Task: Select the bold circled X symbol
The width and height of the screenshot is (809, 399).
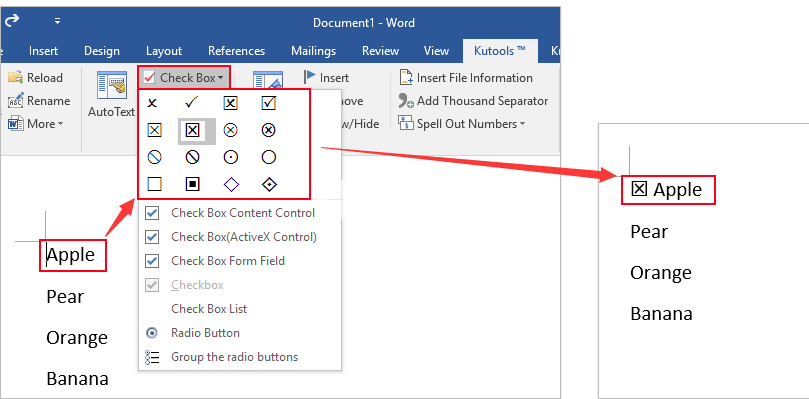Action: point(269,131)
